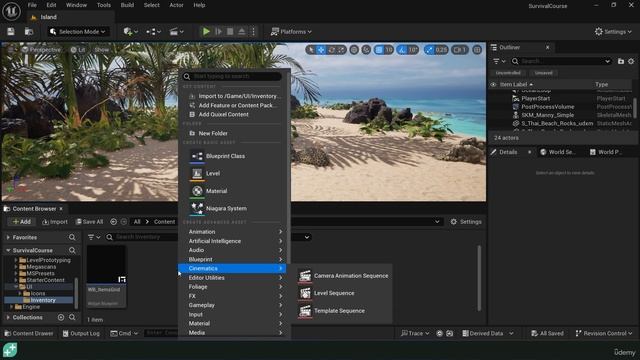Select the Translate gizmo tool
The width and height of the screenshot is (640, 360).
(x=321, y=50)
